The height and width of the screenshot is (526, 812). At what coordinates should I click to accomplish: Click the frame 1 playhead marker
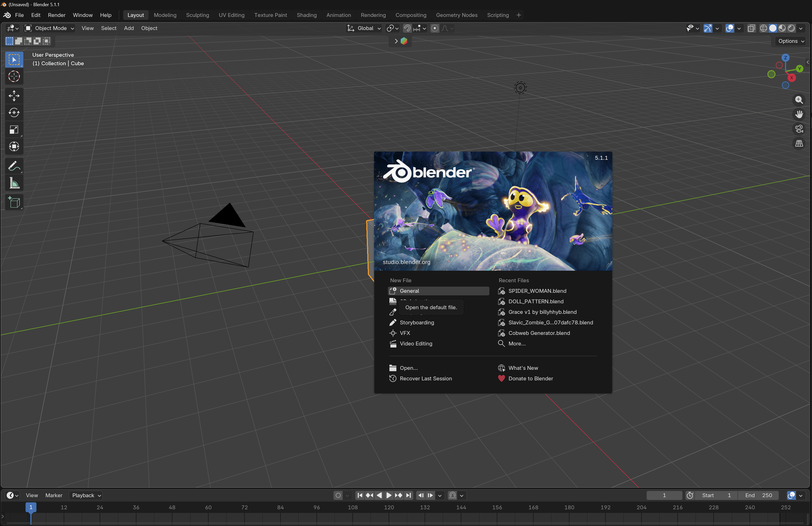tap(31, 507)
